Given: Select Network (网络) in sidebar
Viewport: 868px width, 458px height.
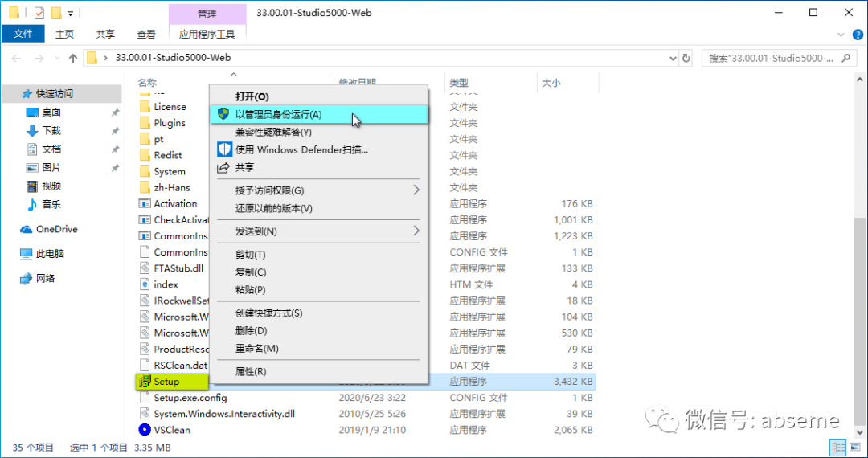Looking at the screenshot, I should (x=45, y=278).
